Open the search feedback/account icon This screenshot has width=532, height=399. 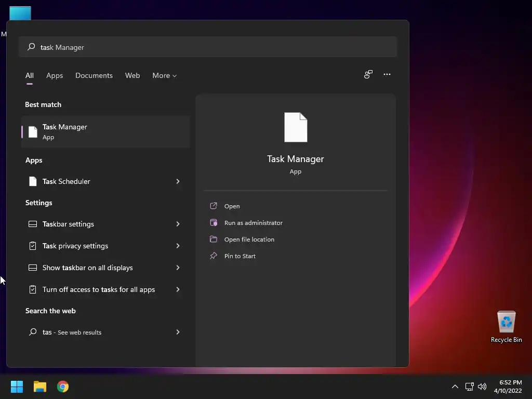click(x=368, y=74)
